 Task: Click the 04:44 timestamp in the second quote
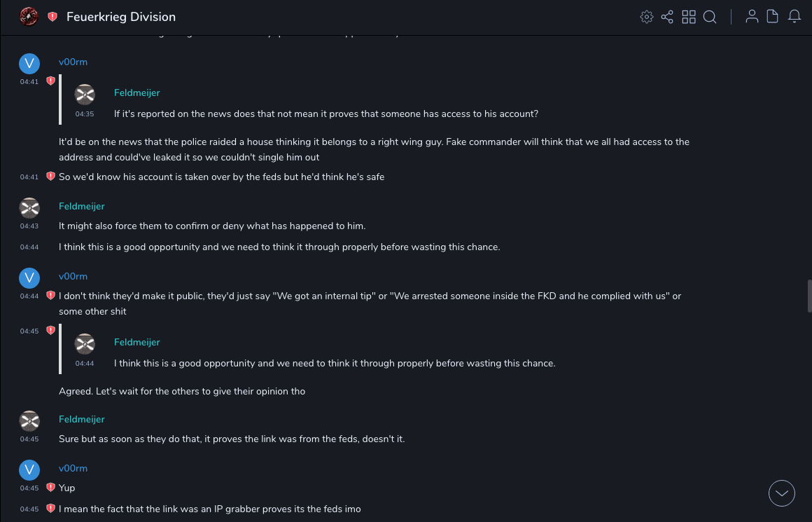coord(85,363)
